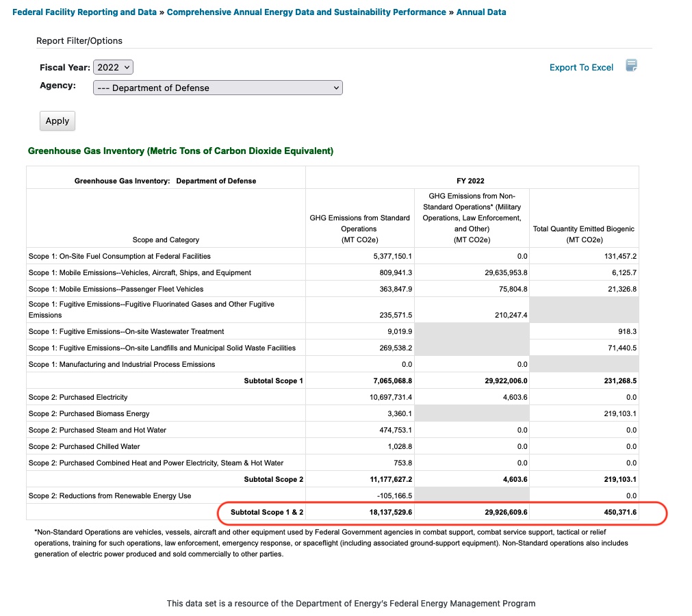This screenshot has width=692, height=616.
Task: Click the Non-Standard Operations footnote text
Action: pyautogui.click(x=331, y=543)
